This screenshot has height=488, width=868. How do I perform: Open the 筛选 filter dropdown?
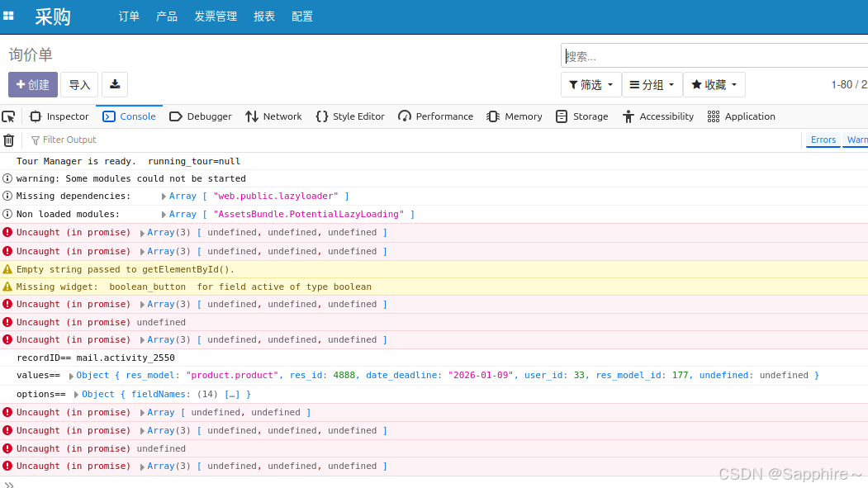tap(591, 85)
